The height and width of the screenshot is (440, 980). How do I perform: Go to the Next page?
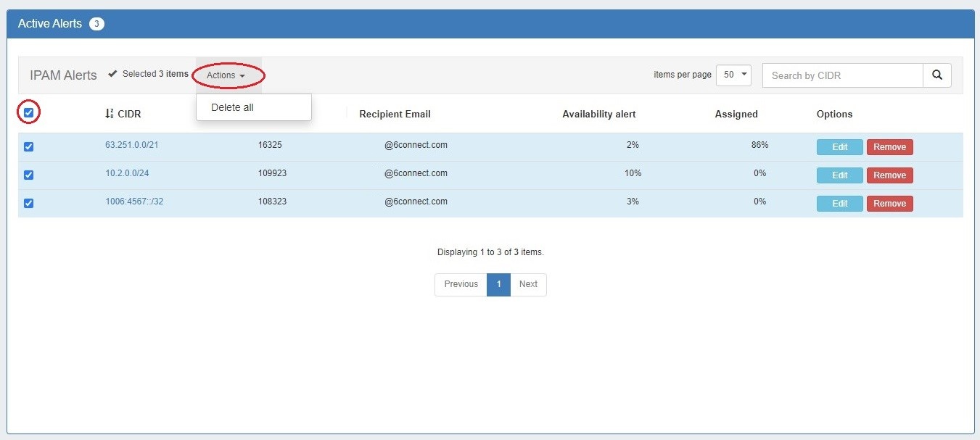click(x=528, y=284)
